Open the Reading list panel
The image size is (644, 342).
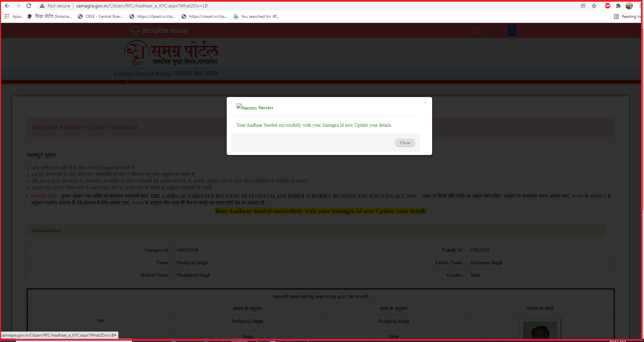point(627,17)
